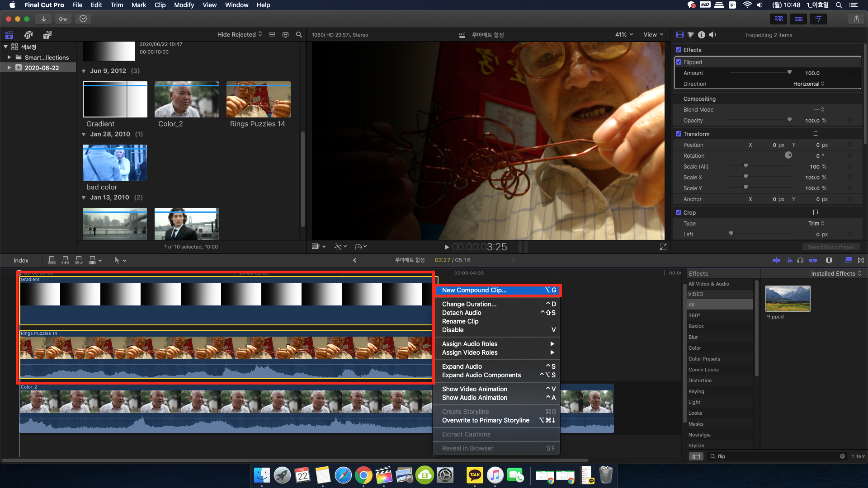868x488 pixels.
Task: Click the index panel icon in timeline
Action: pyautogui.click(x=20, y=260)
